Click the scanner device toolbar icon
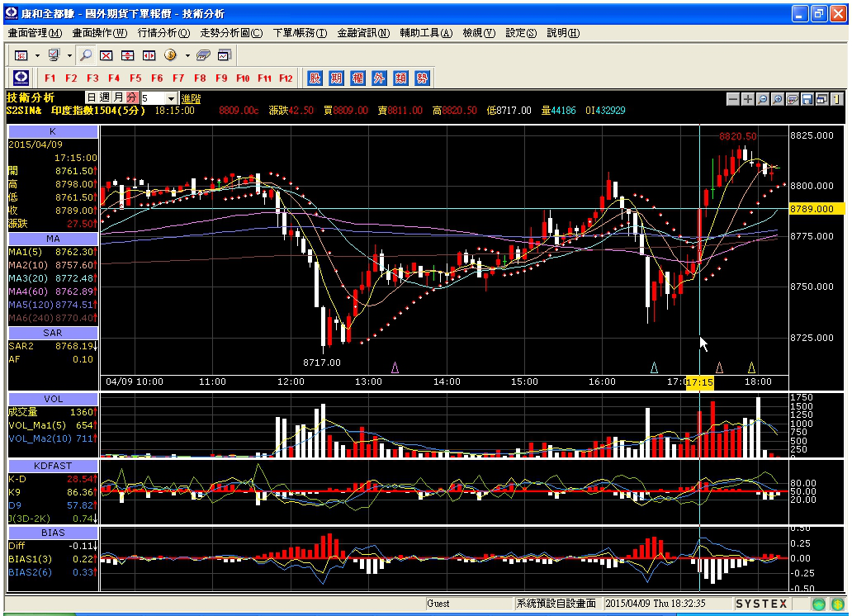 (x=203, y=55)
